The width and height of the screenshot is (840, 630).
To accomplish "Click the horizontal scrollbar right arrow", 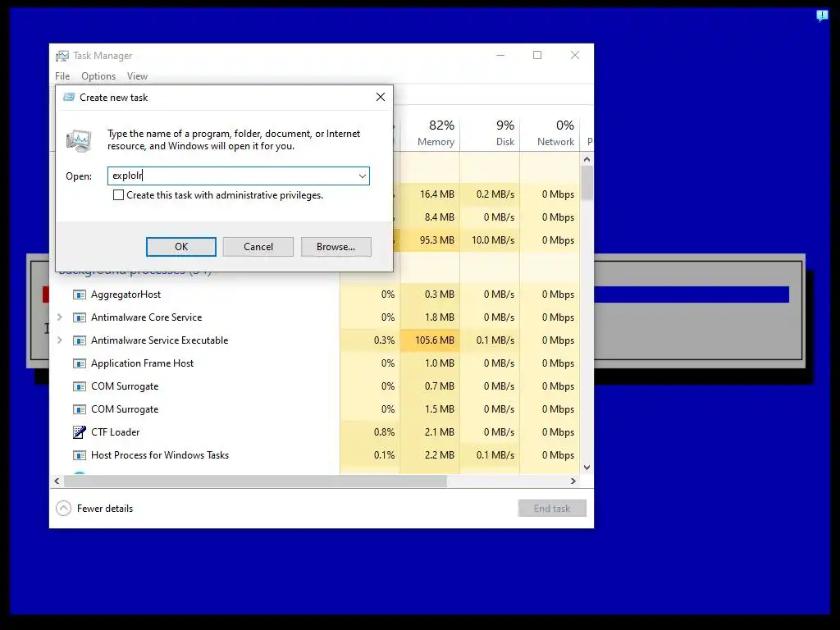I will 573,482.
